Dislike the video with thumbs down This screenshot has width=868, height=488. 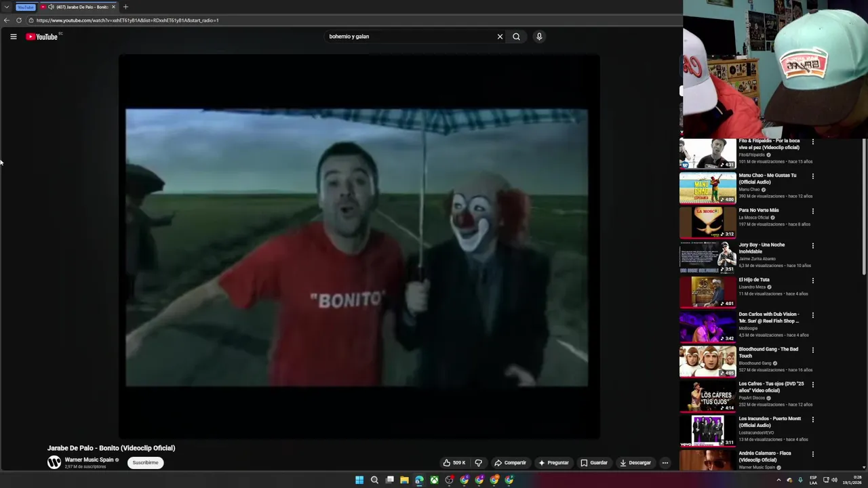point(479,463)
